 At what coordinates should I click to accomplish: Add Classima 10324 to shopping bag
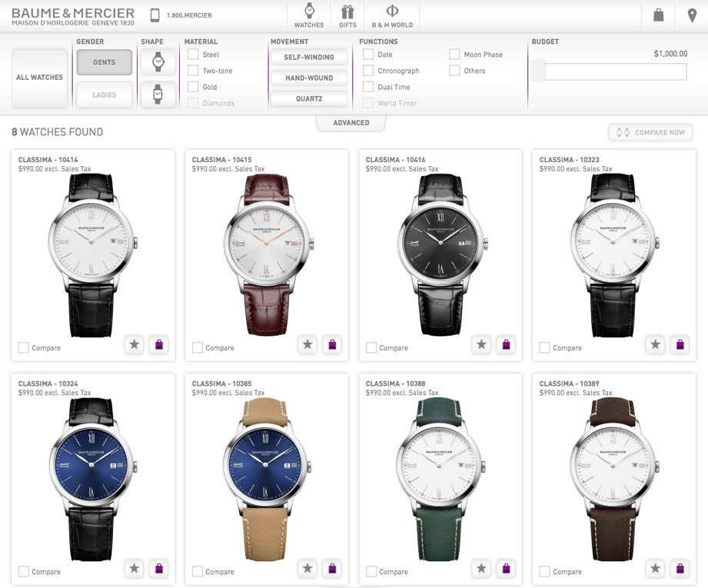point(158,569)
